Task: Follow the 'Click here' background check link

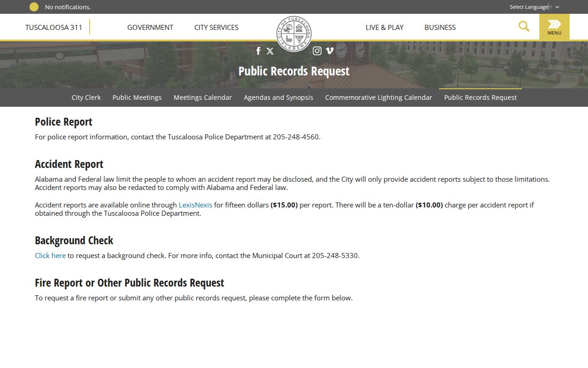Action: pos(50,255)
